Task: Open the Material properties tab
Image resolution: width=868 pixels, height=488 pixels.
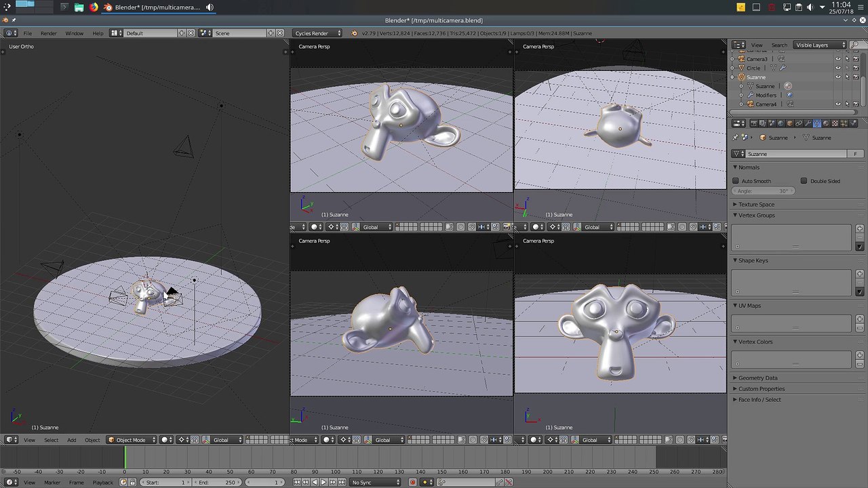Action: [x=825, y=123]
